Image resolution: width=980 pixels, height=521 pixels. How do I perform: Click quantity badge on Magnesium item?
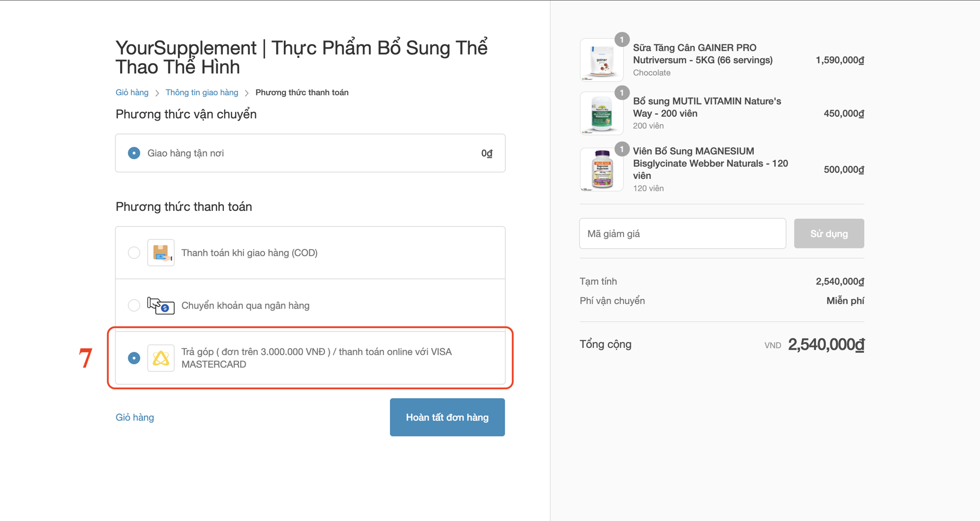(x=622, y=149)
